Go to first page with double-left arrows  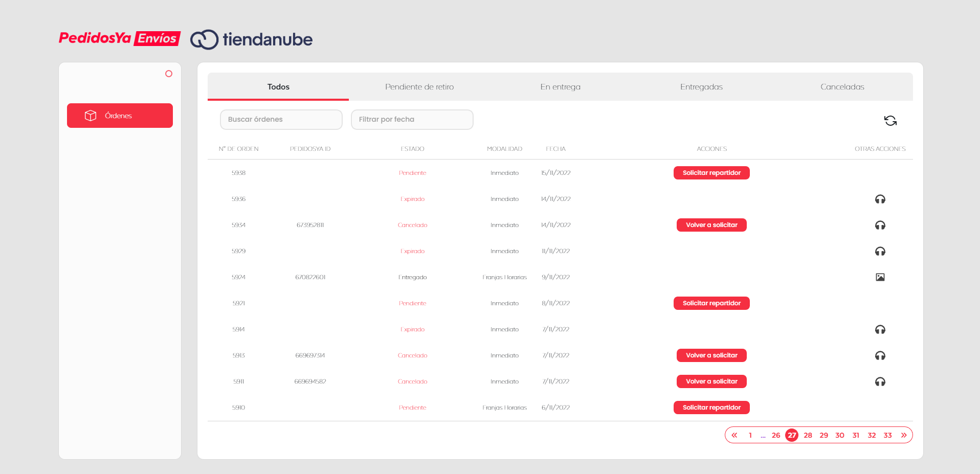point(734,435)
